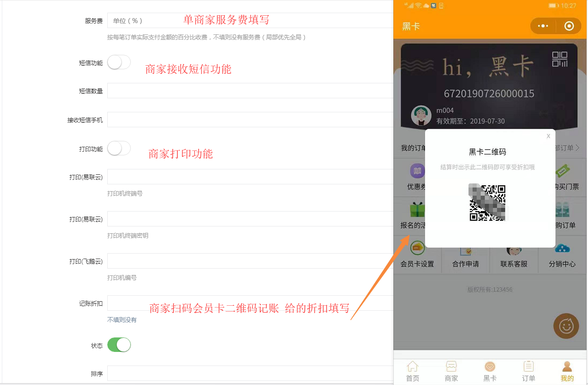The image size is (588, 385).
Task: Click the 记账折扣 input field
Action: [x=250, y=303]
